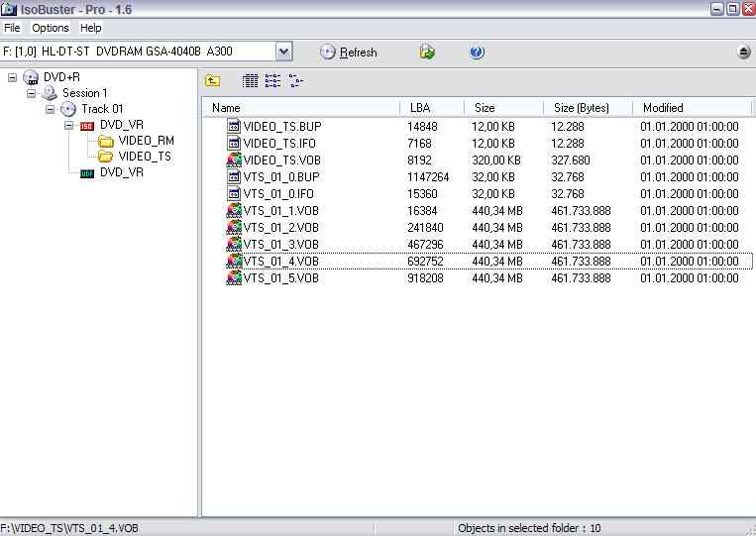Select the DVD+R disc icon in tree
Viewport: 756px width, 536px height.
31,77
